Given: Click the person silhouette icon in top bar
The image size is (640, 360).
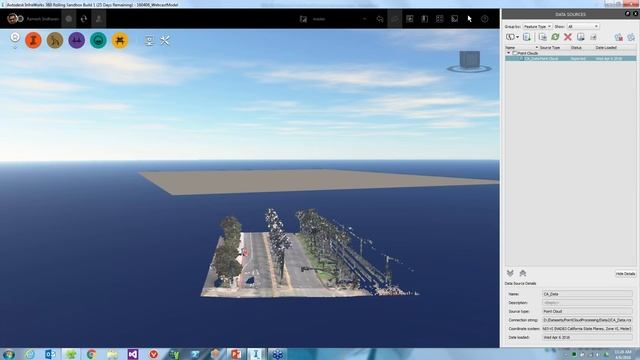Looking at the screenshot, I should (99, 19).
